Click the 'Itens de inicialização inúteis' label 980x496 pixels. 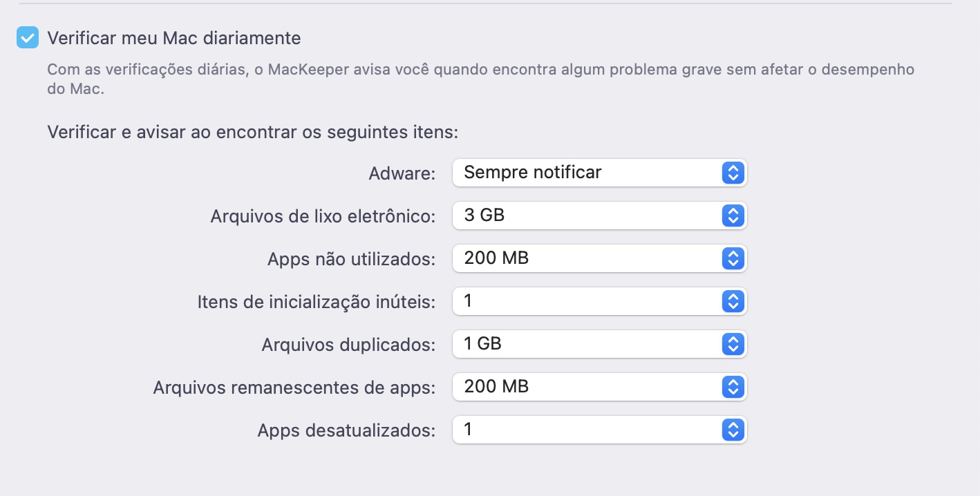[316, 301]
